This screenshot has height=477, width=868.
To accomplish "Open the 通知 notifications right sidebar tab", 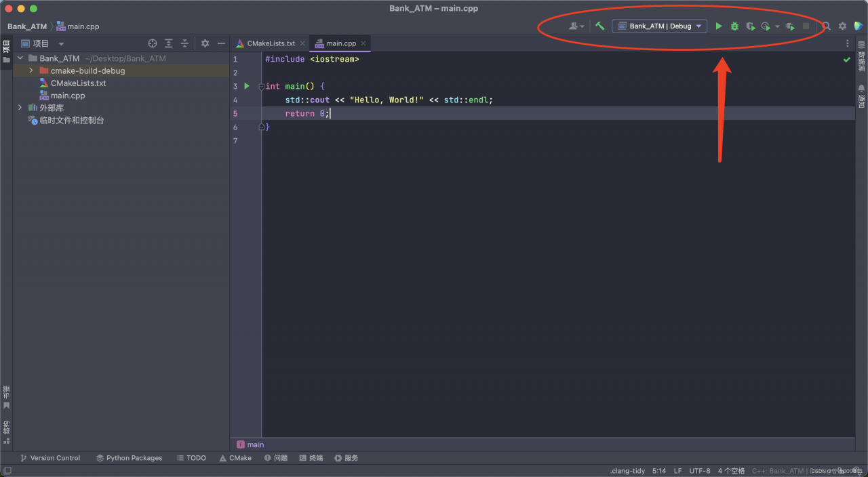I will 861,96.
